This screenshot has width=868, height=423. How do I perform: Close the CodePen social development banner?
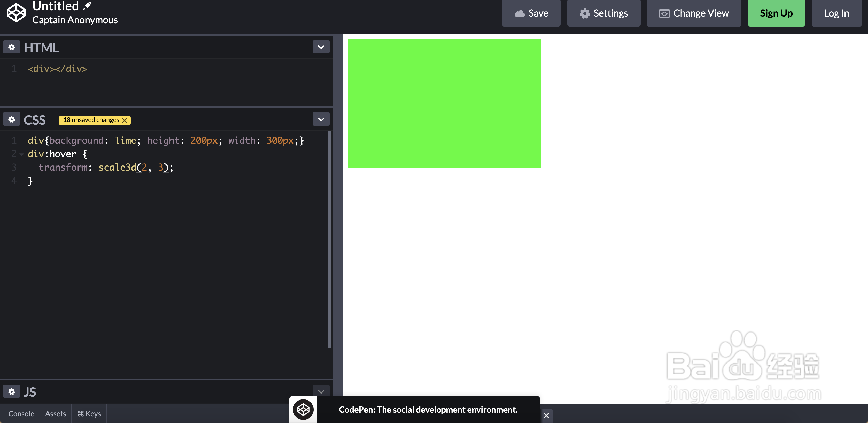[546, 416]
